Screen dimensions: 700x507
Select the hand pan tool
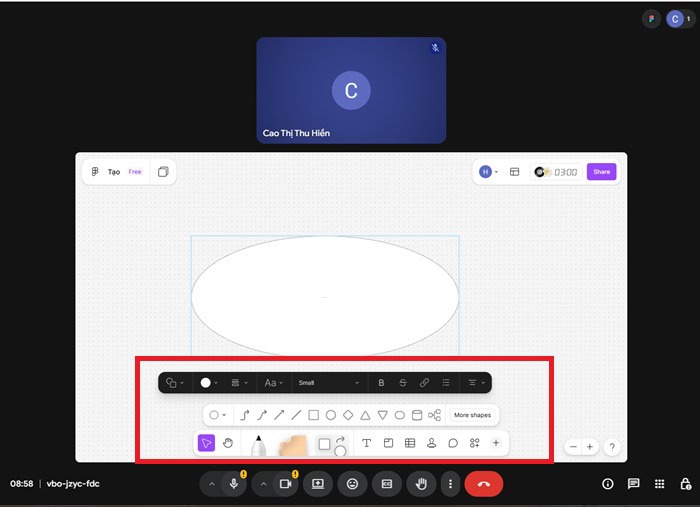228,443
